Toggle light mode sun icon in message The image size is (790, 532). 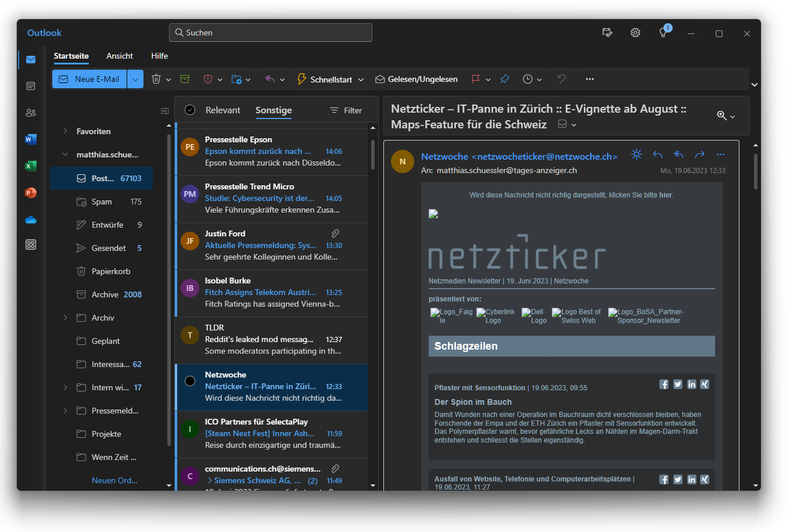[x=637, y=154]
